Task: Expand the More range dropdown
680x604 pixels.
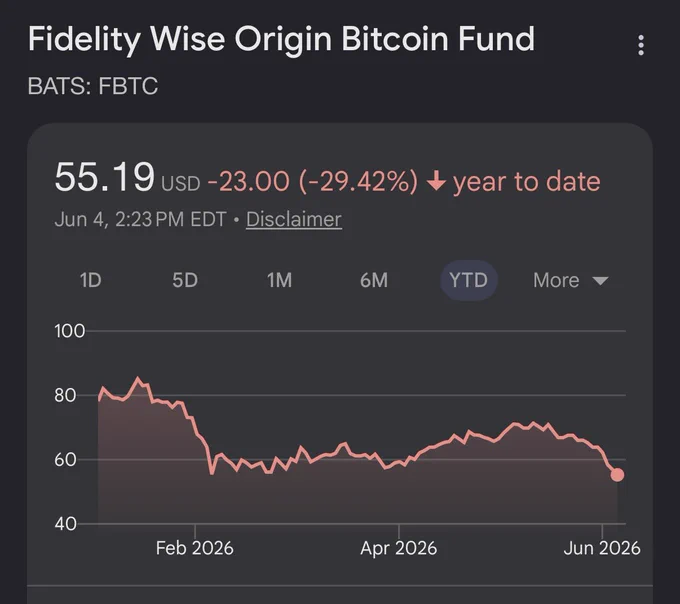Action: [x=570, y=280]
